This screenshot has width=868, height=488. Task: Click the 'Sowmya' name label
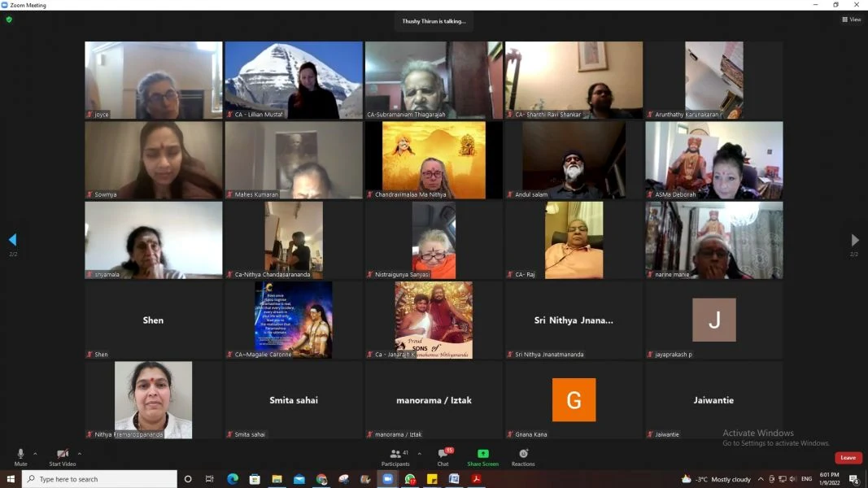105,194
